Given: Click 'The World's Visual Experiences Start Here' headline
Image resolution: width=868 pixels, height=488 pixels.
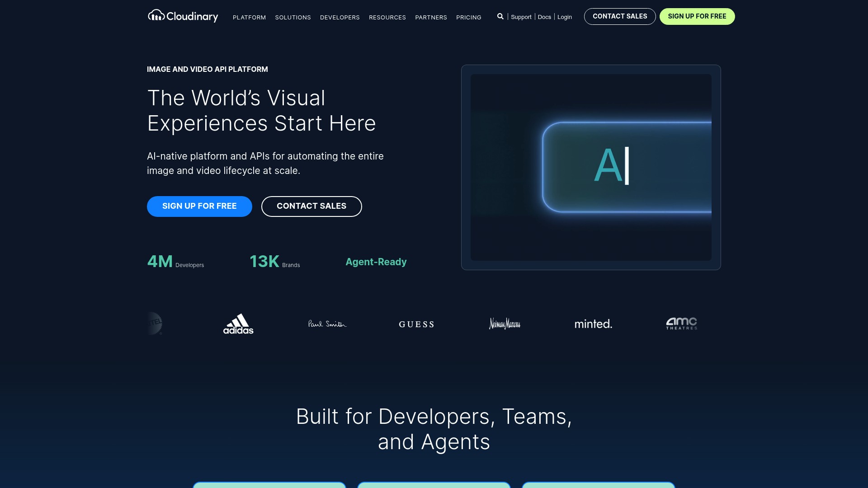Looking at the screenshot, I should point(262,111).
